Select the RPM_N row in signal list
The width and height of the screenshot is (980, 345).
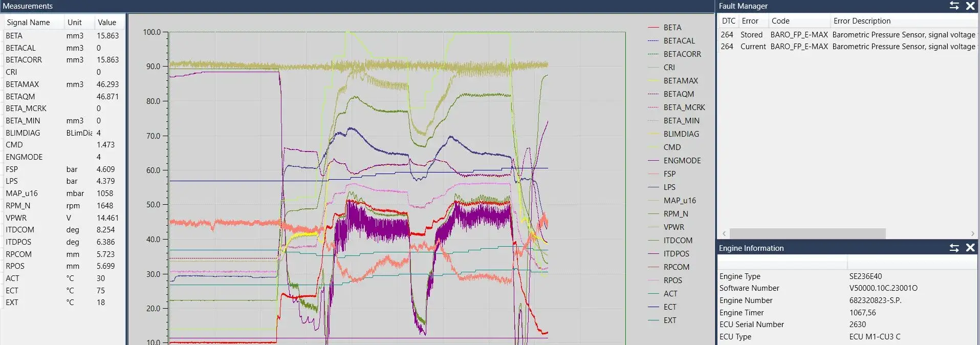[18, 206]
